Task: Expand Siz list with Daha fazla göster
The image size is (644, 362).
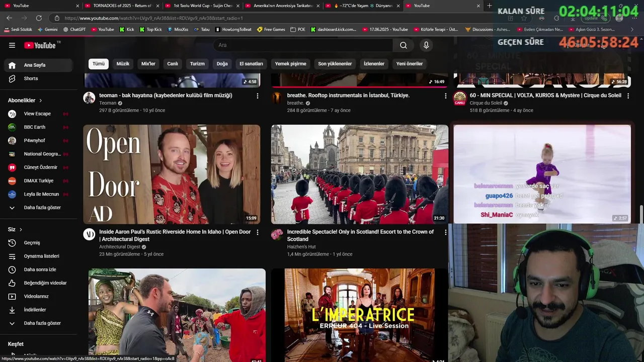Action: coord(39,323)
